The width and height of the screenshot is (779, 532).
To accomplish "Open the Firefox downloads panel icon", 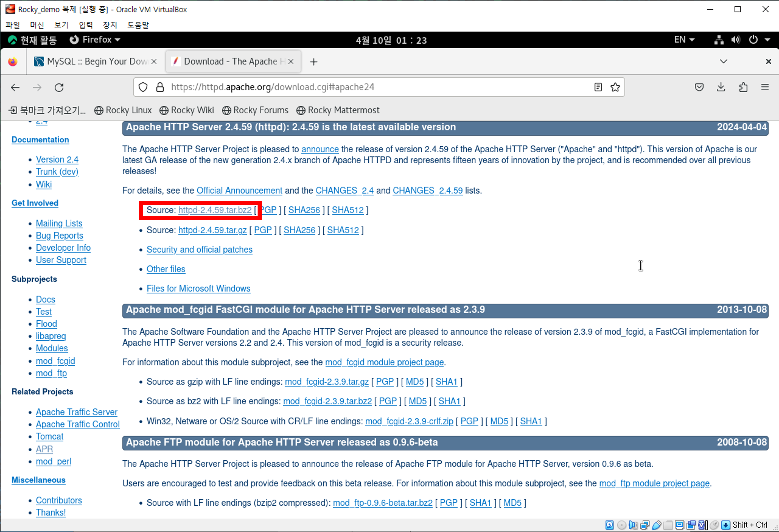I will tap(721, 87).
